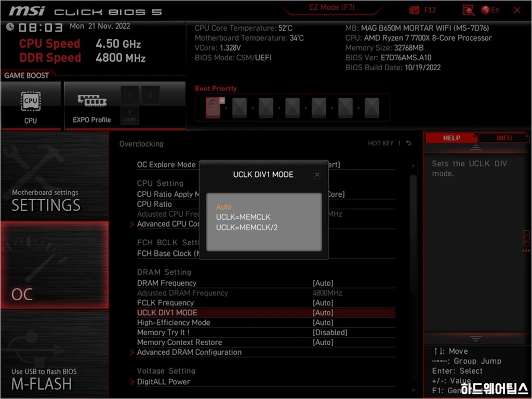Click the seventh boot priority slot icon
The height and width of the screenshot is (399, 532).
click(x=372, y=108)
